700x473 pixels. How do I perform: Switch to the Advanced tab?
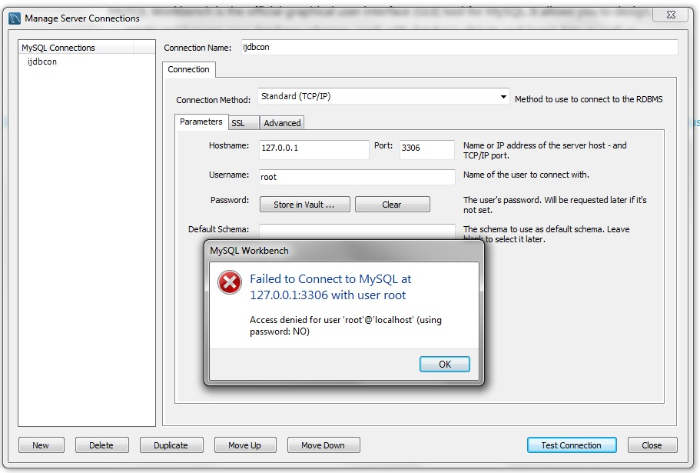[282, 123]
